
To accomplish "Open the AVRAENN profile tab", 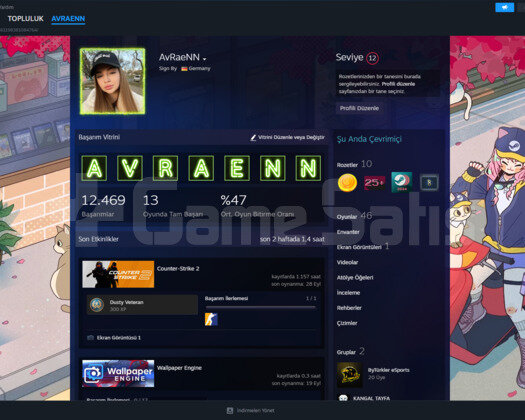I will pyautogui.click(x=68, y=19).
